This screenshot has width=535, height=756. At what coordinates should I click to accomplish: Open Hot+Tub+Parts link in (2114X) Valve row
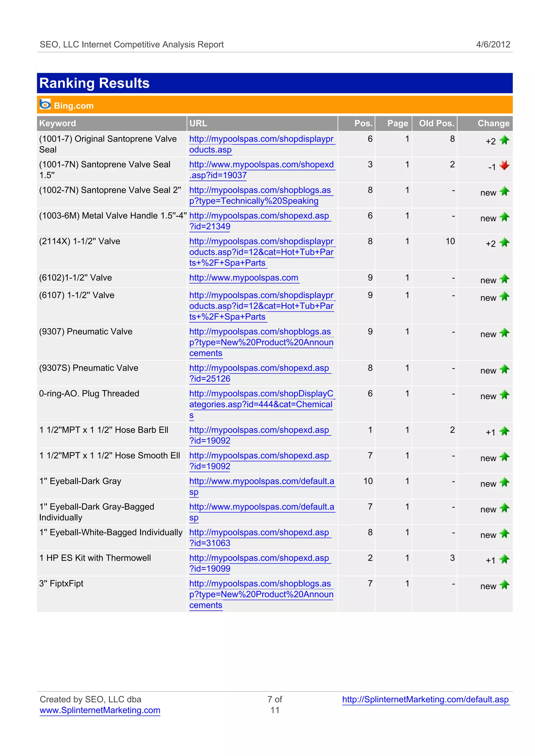[x=262, y=252]
